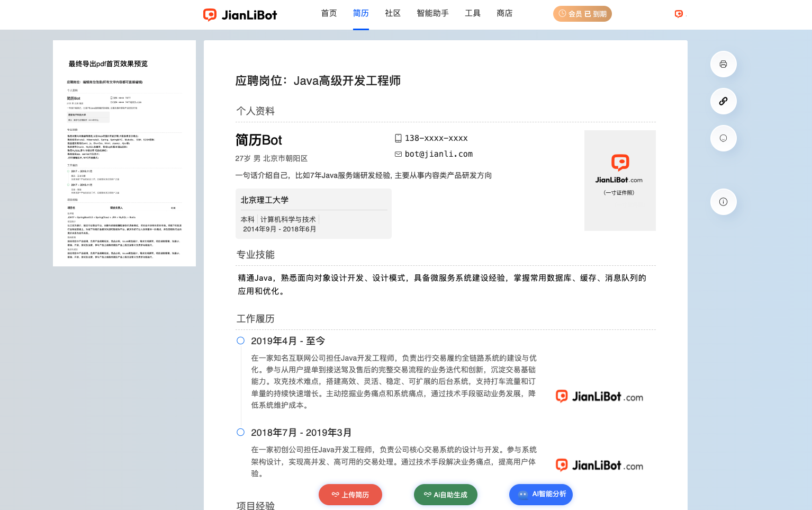Select the 2018年7月 timeline circle marker
Viewport: 812px width, 510px height.
tap(240, 432)
